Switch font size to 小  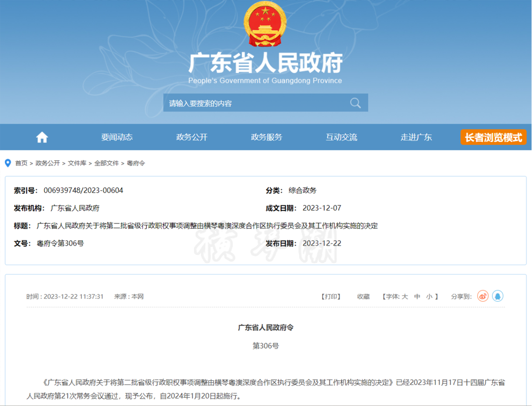tap(429, 296)
